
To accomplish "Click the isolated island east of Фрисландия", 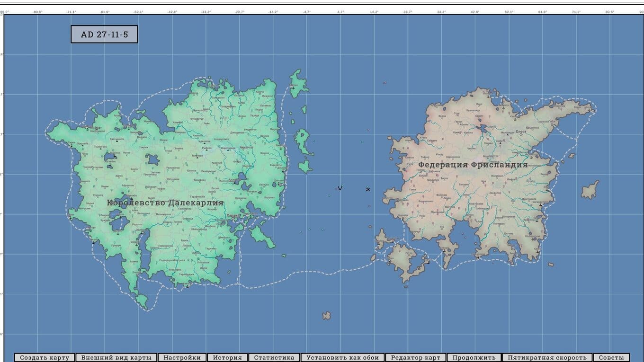I will pos(590,189).
